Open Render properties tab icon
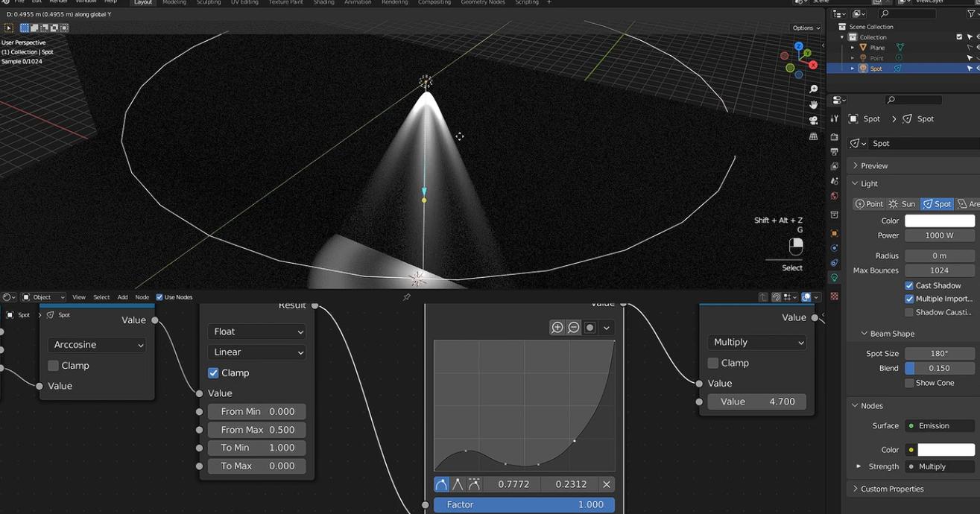The width and height of the screenshot is (980, 514). click(834, 137)
